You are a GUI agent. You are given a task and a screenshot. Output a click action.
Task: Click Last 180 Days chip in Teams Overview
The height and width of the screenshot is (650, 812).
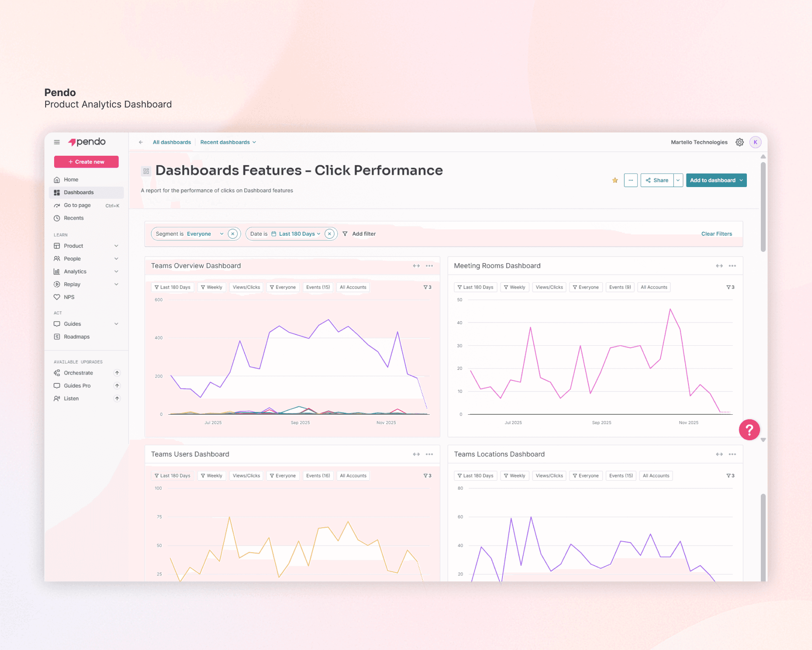point(172,287)
